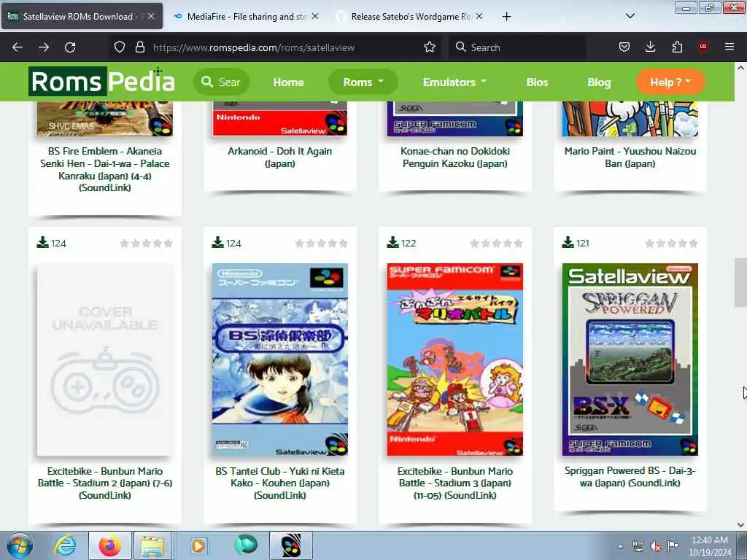747x560 pixels.
Task: Open the SNES emulator taskbar icon
Action: [x=291, y=545]
